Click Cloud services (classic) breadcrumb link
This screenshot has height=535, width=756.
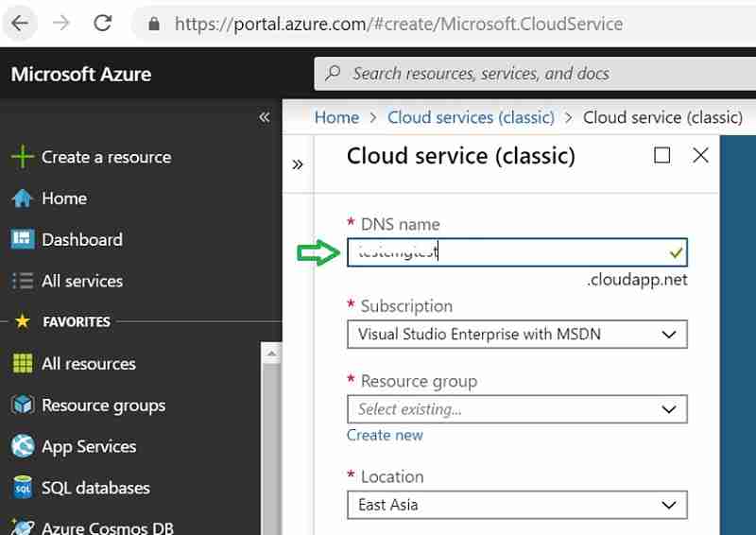click(471, 117)
